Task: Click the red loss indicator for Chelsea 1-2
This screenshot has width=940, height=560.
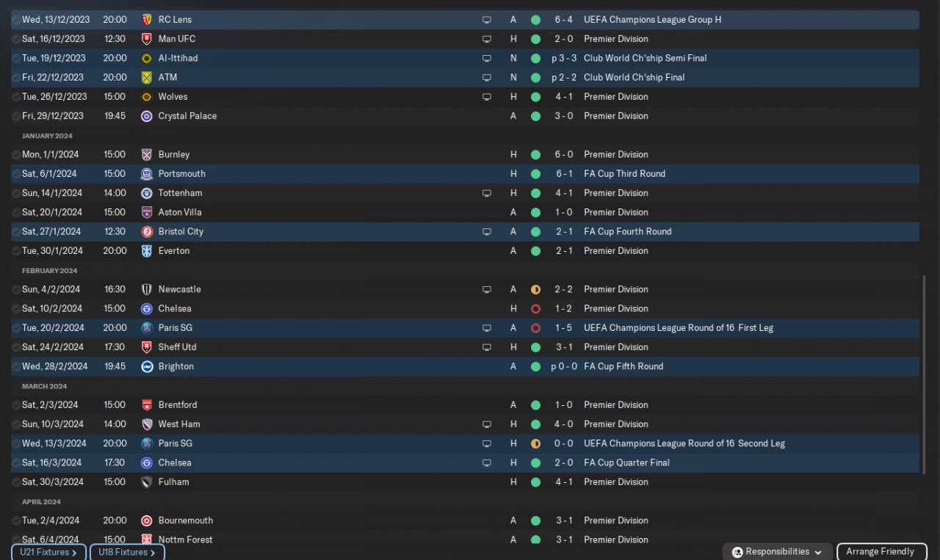Action: point(535,309)
